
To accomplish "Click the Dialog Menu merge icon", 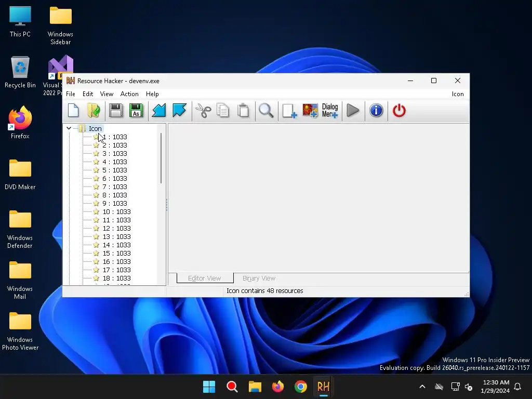I will 330,111.
